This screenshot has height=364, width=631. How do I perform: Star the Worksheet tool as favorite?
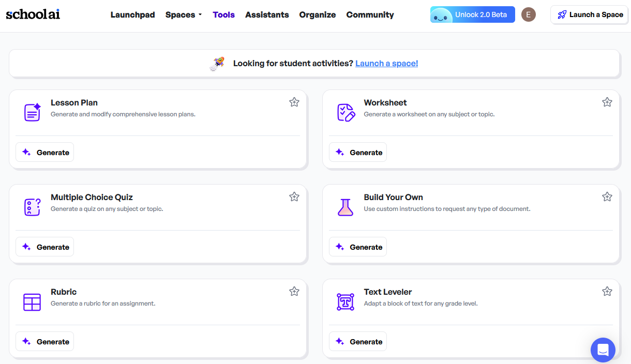pos(607,102)
